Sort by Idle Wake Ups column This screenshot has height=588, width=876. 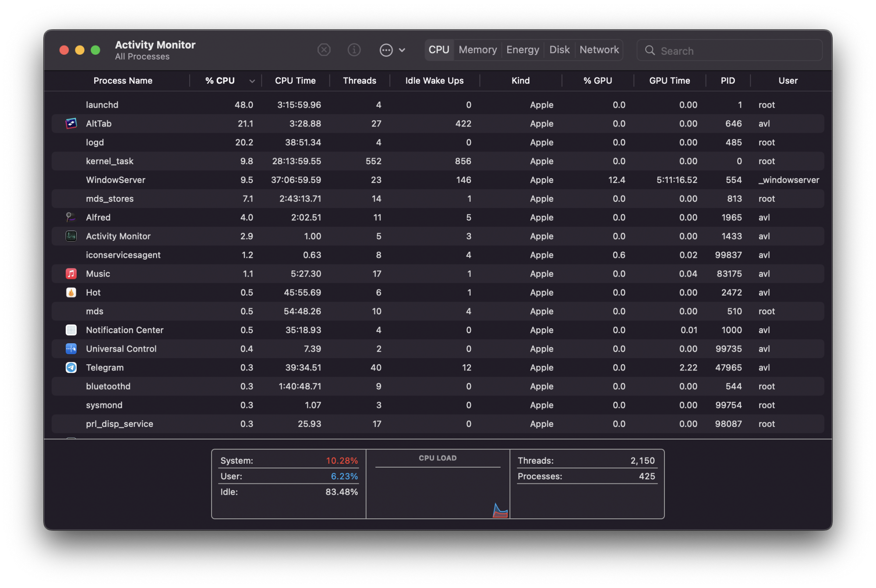tap(434, 81)
